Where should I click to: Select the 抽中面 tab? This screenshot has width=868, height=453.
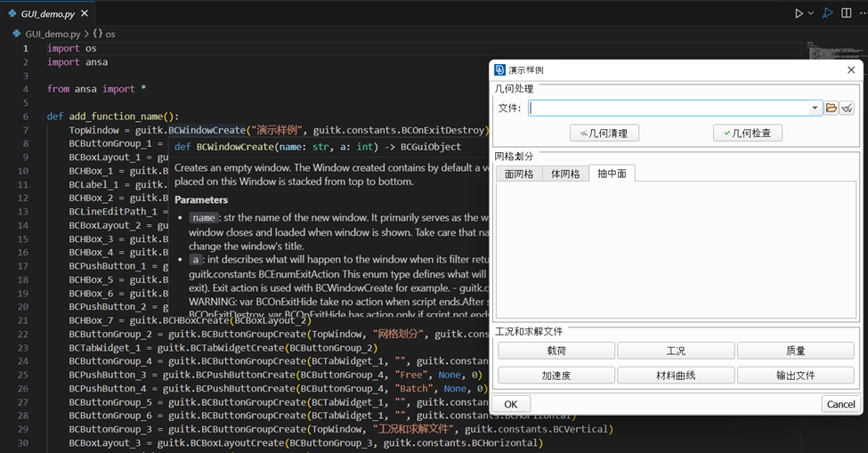[x=612, y=174]
